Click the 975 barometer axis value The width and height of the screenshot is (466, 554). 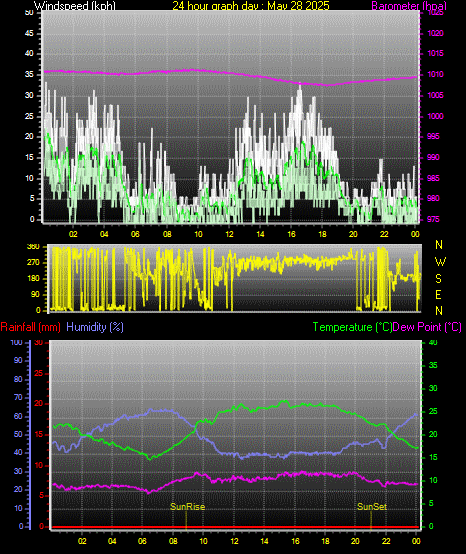click(433, 219)
